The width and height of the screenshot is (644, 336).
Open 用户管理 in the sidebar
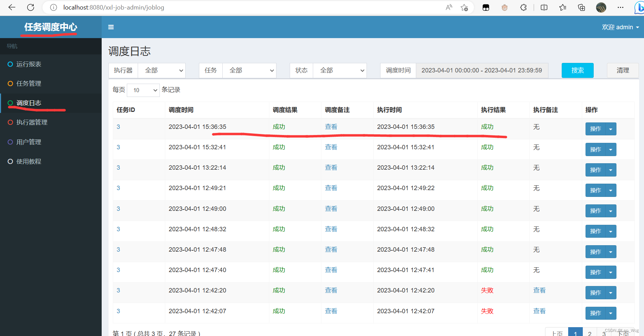click(29, 142)
